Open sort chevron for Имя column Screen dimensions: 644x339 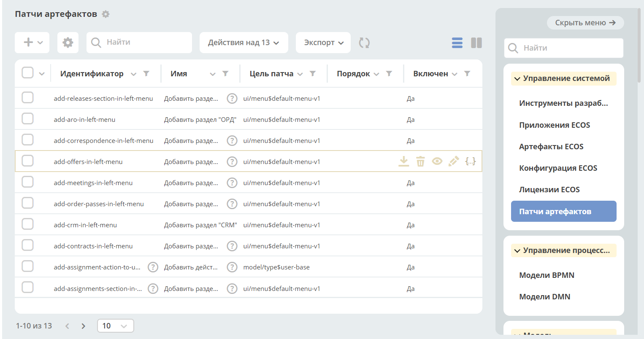click(213, 74)
